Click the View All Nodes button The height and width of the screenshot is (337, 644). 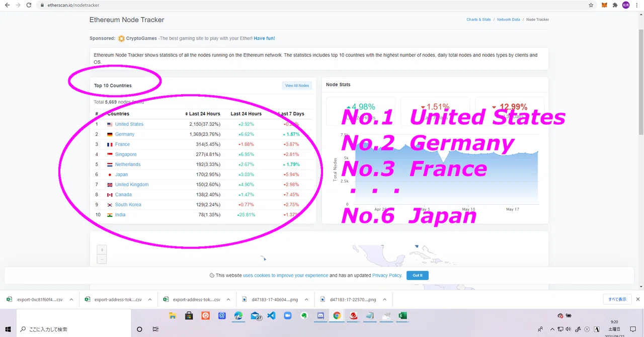click(297, 86)
